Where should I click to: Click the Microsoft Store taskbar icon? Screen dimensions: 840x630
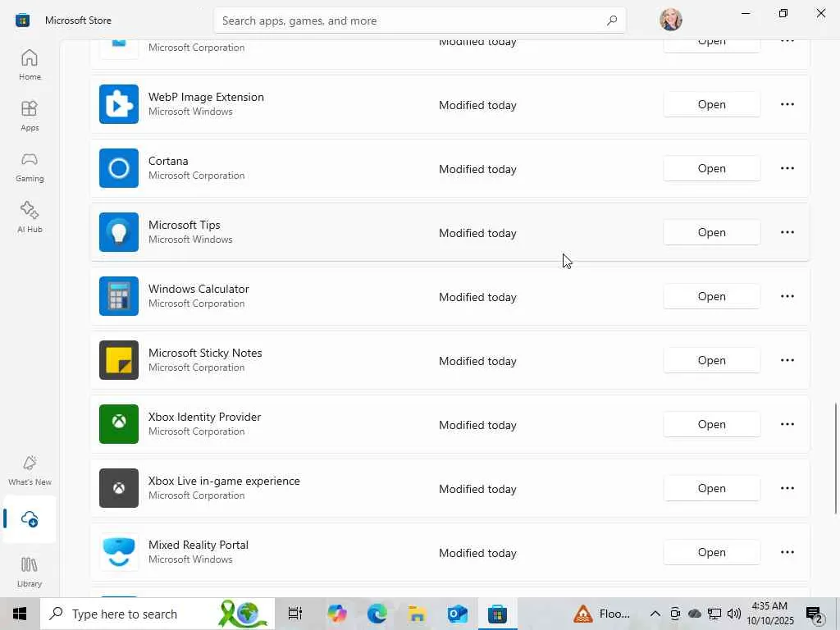pos(498,614)
